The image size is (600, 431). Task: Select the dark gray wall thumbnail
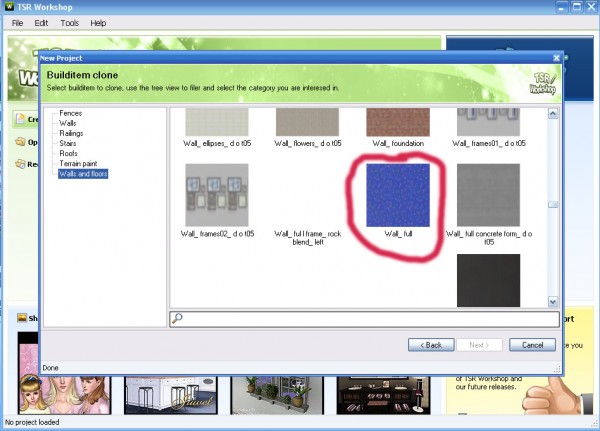(489, 280)
